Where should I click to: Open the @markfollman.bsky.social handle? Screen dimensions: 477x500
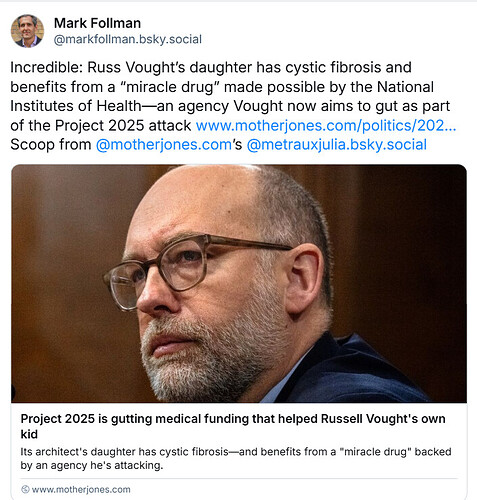pyautogui.click(x=128, y=39)
